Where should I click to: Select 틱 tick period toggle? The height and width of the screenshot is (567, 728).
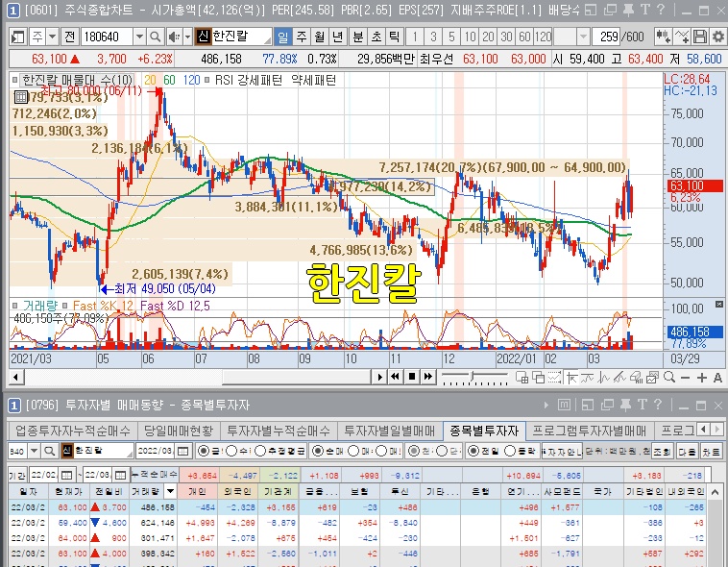pyautogui.click(x=394, y=37)
